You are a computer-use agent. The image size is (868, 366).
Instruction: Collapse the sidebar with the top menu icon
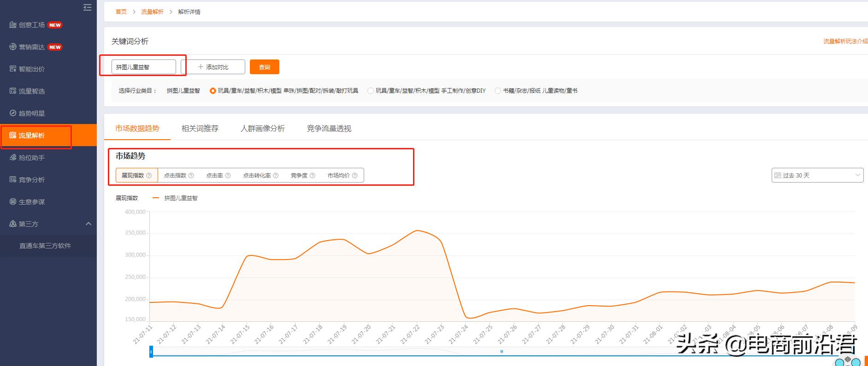(x=87, y=7)
